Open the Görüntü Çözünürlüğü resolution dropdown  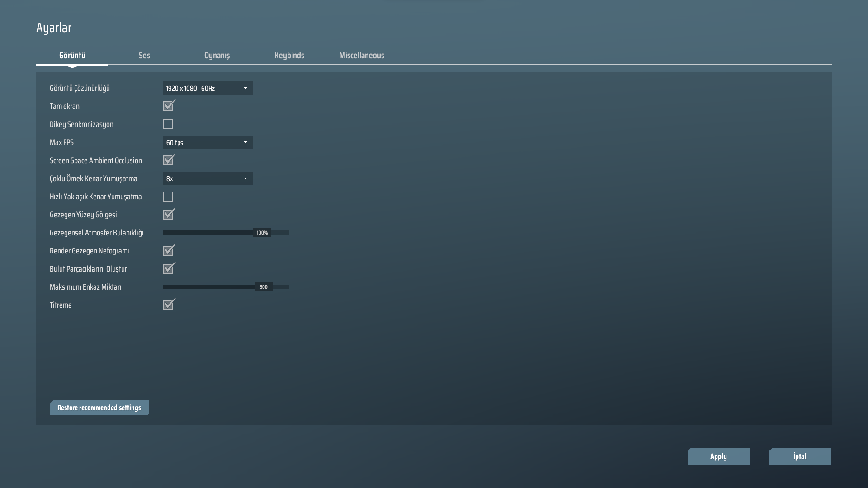click(x=208, y=88)
